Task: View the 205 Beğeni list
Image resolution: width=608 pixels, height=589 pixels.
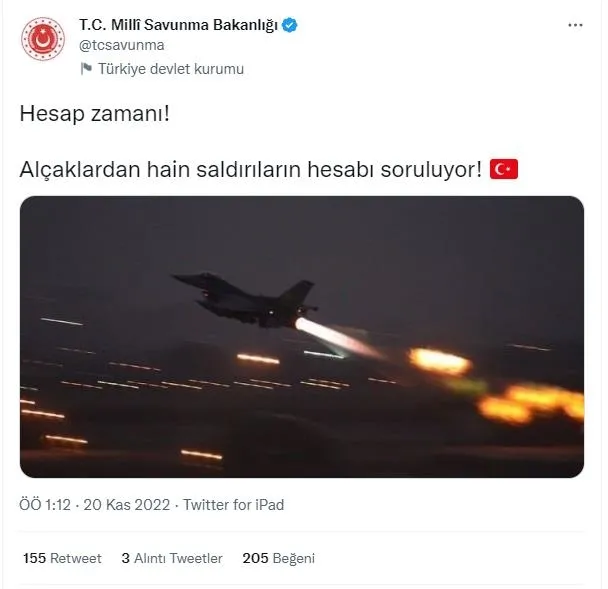Action: pyautogui.click(x=279, y=558)
